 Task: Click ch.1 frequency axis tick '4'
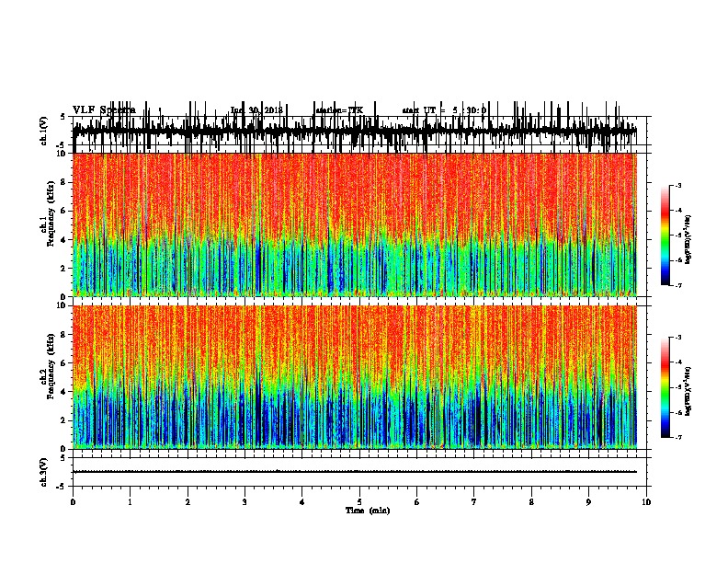point(64,240)
